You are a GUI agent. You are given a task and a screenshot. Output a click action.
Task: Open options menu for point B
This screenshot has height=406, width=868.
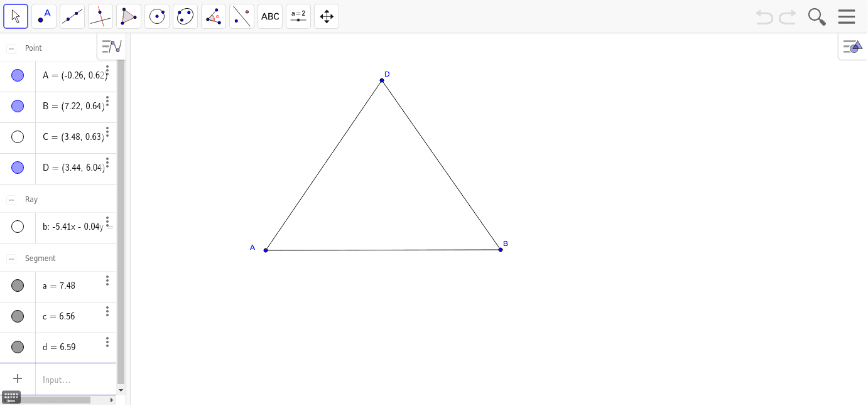pos(107,100)
